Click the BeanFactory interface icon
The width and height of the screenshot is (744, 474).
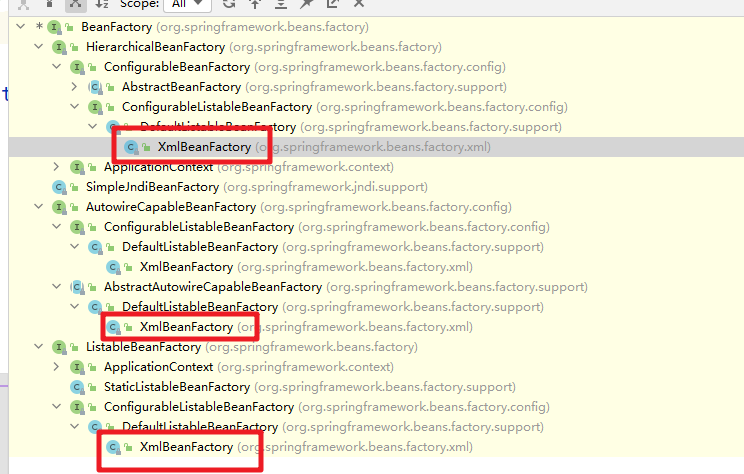pos(54,27)
